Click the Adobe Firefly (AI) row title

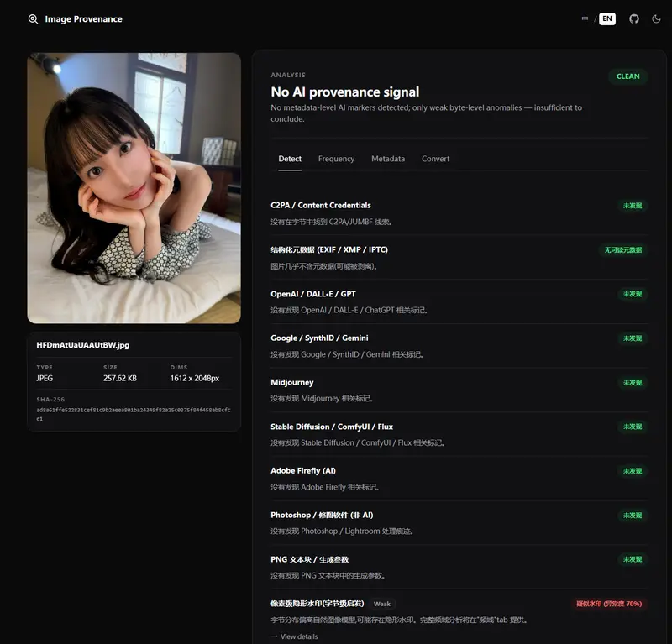pyautogui.click(x=303, y=471)
